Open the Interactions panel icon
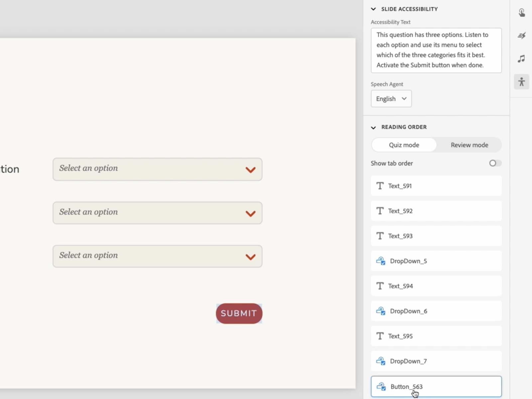The height and width of the screenshot is (399, 532). coord(522,13)
